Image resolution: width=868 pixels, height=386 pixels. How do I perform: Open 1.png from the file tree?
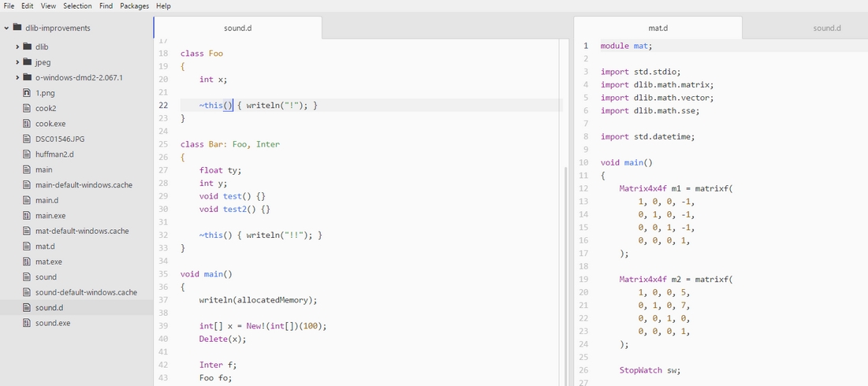click(x=45, y=93)
